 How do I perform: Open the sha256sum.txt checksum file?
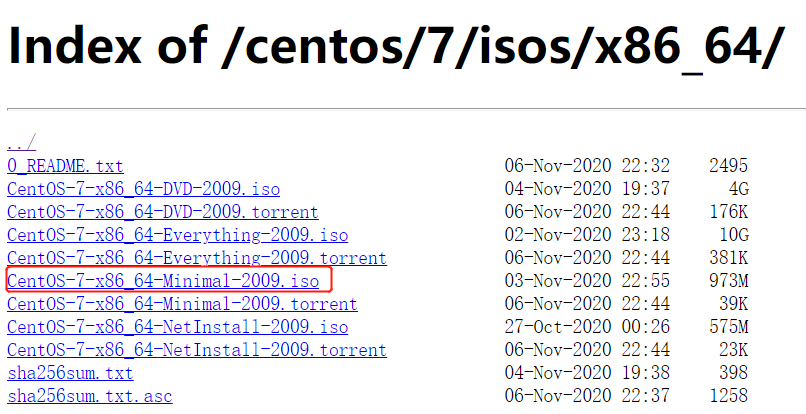(x=70, y=372)
